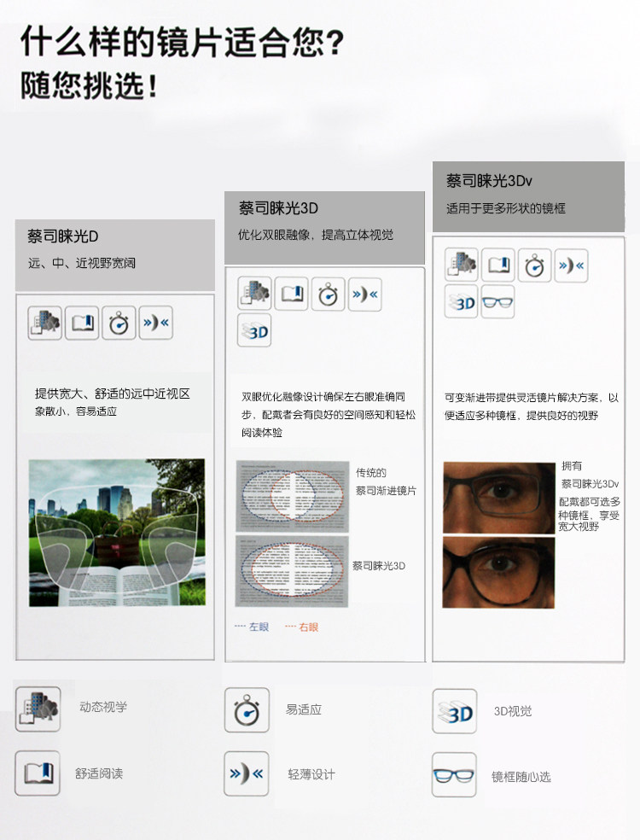Screen dimensions: 640x840
Task: Click subheading 随您挑选!
Action: coord(89,85)
